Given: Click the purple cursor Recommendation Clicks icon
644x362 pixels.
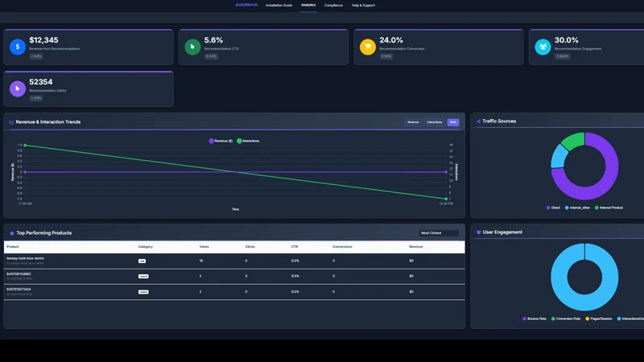Looking at the screenshot, I should tap(18, 88).
